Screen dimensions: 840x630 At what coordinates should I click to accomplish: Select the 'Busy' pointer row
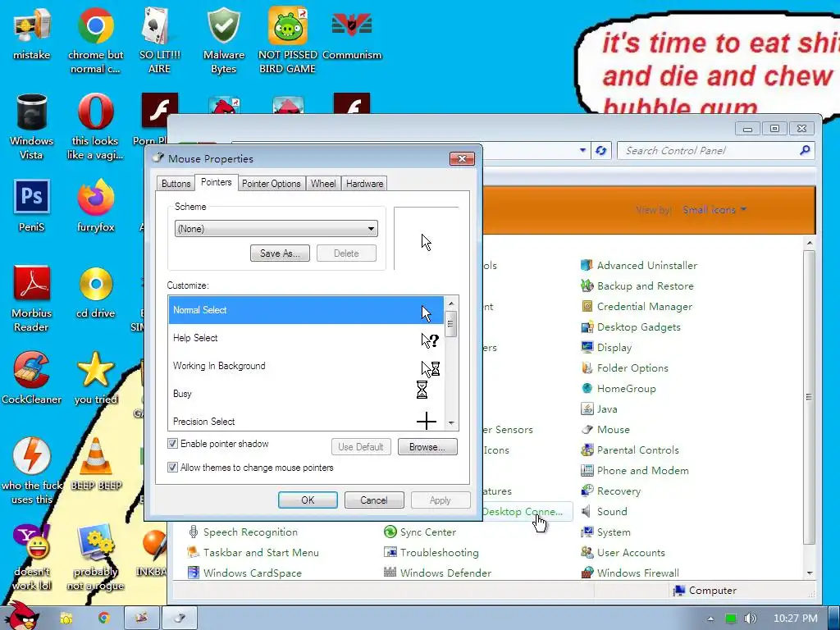306,394
